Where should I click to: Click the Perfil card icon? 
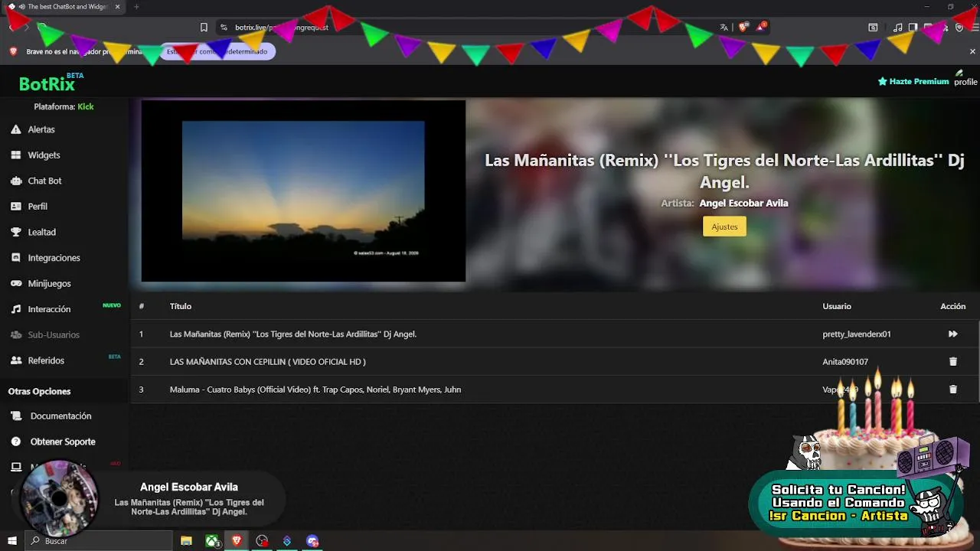coord(15,207)
